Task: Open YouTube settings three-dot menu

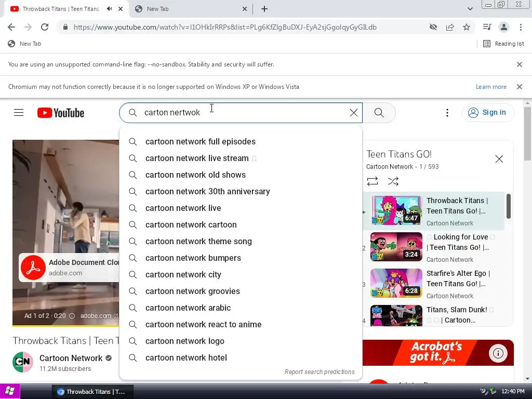Action: coord(447,113)
